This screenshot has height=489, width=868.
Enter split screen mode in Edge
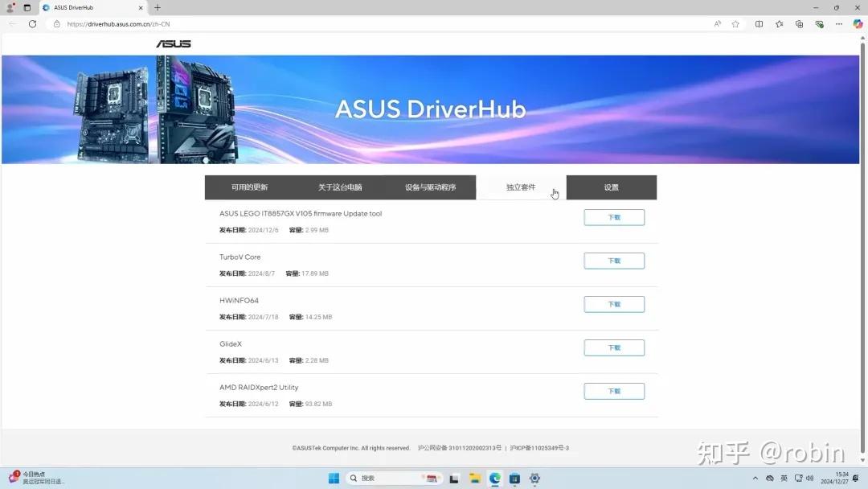759,24
